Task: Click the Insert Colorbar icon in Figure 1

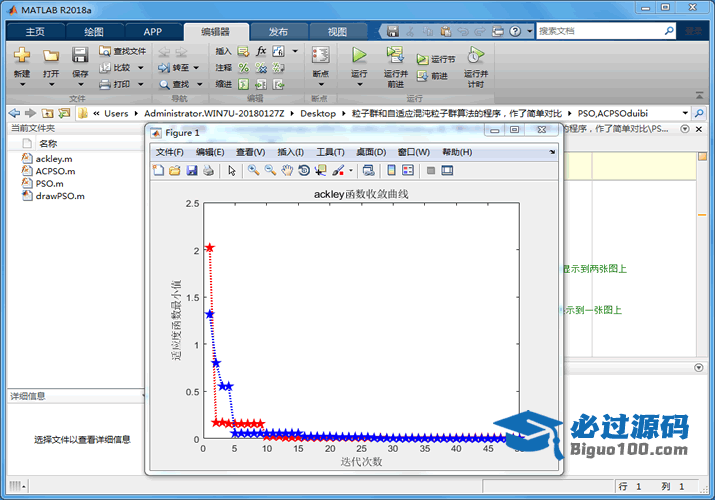Action: pyautogui.click(x=391, y=170)
